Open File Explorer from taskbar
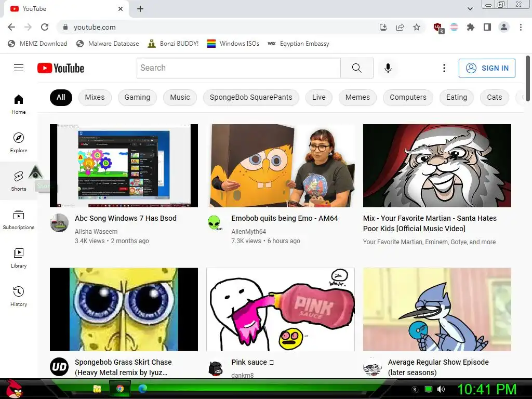 click(97, 389)
